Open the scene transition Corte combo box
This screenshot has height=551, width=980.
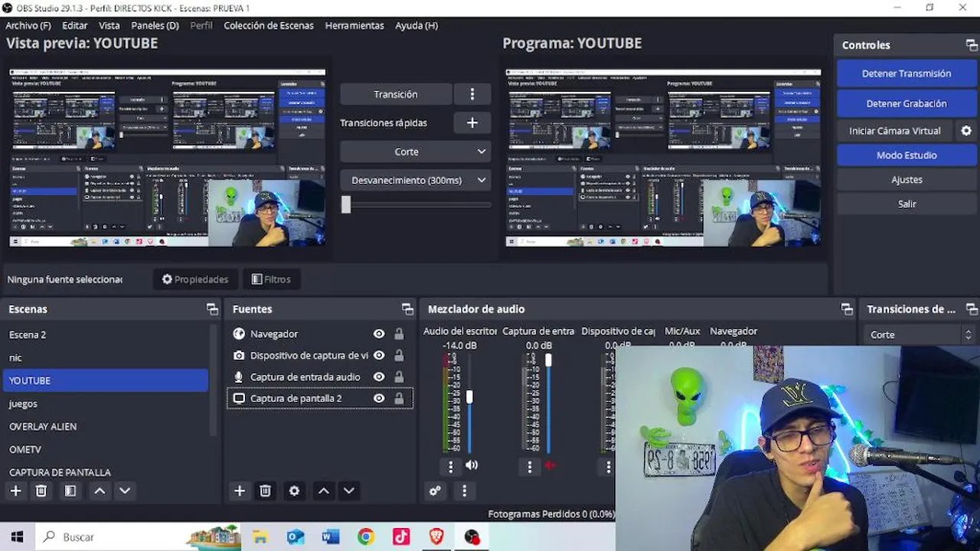(x=920, y=334)
